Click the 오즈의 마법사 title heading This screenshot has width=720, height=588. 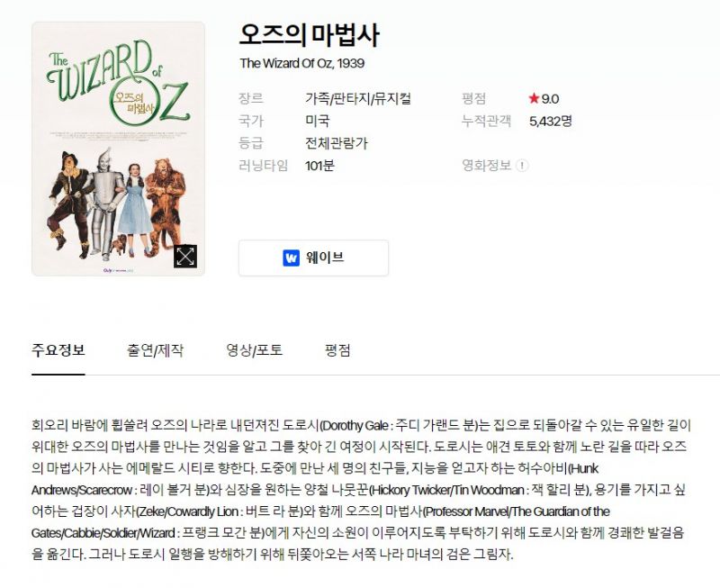pyautogui.click(x=309, y=35)
